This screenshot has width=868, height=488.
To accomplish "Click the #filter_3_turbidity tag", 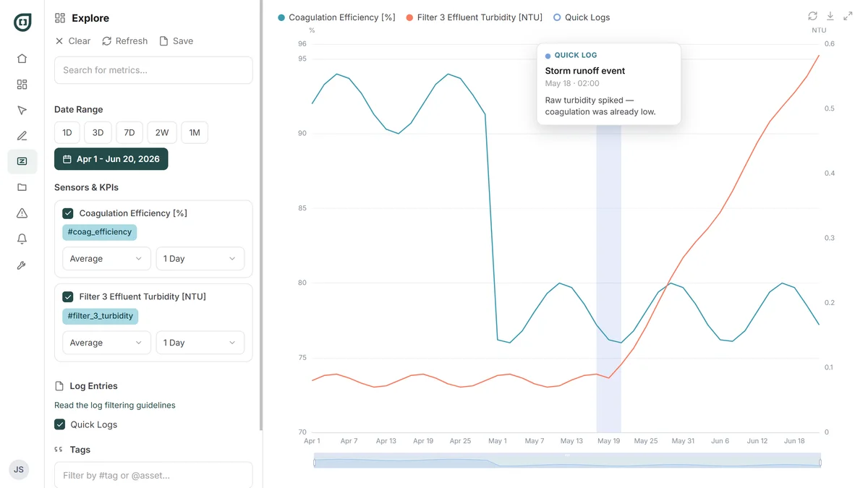I will pyautogui.click(x=101, y=316).
